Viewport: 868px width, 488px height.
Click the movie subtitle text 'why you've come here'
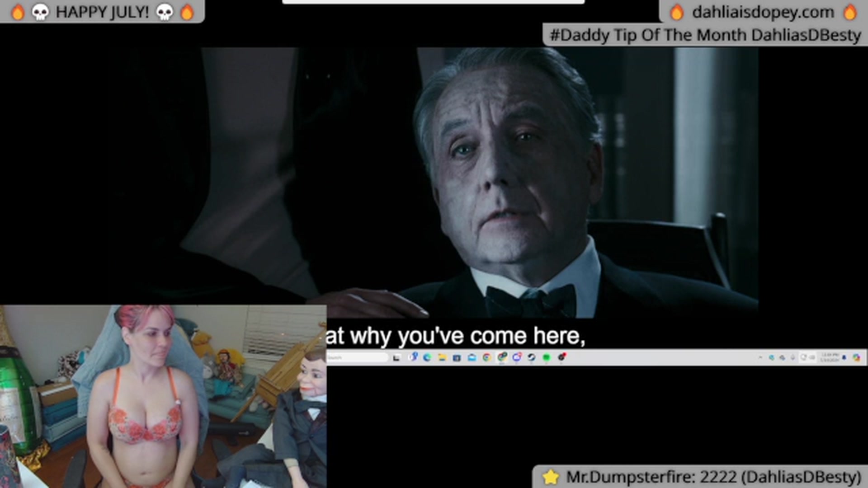point(467,336)
